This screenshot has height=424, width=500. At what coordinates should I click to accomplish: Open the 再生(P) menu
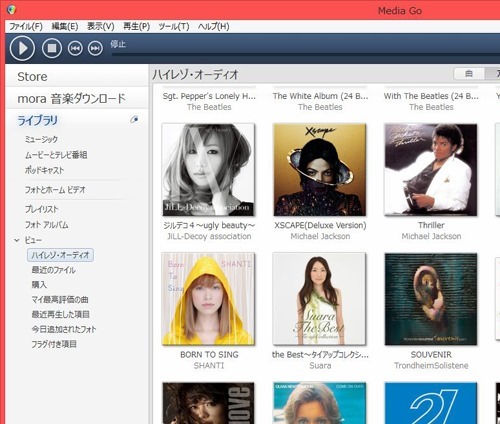point(136,26)
